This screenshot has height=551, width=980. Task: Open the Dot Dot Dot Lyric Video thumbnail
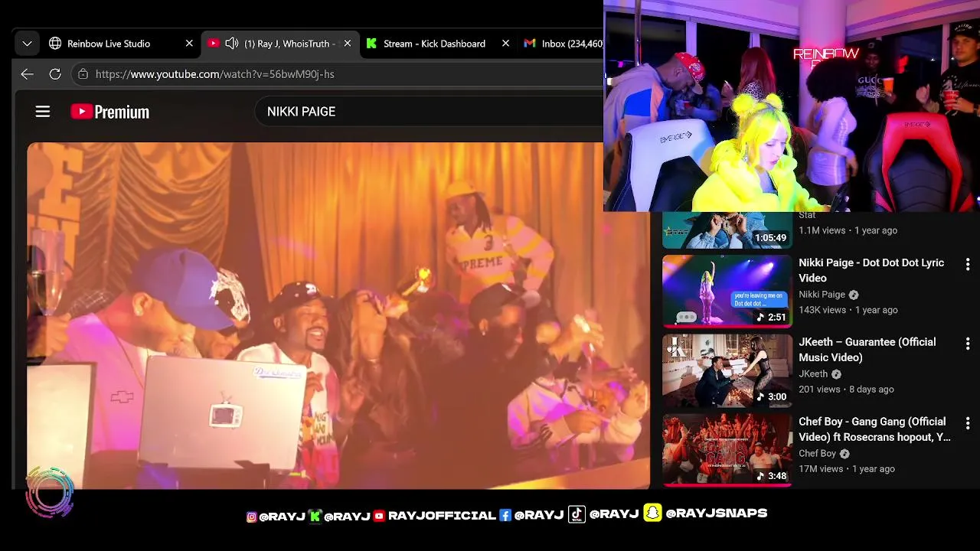point(727,291)
